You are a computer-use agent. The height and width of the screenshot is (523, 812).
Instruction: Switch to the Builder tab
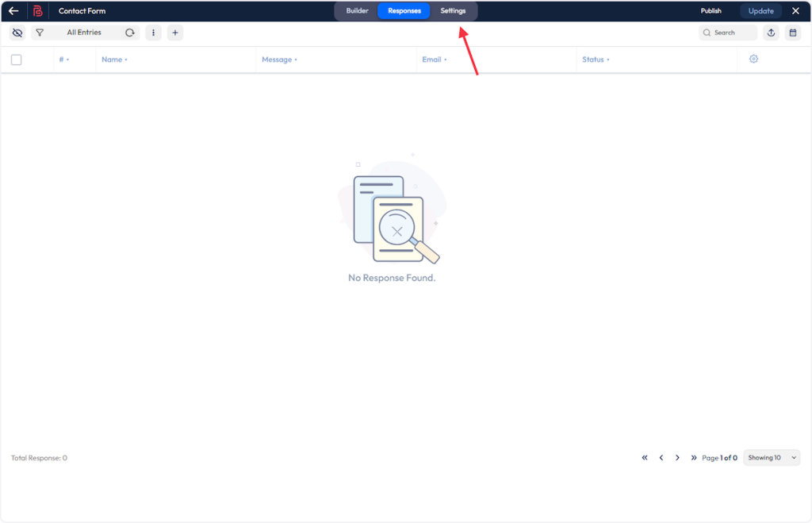pos(357,11)
